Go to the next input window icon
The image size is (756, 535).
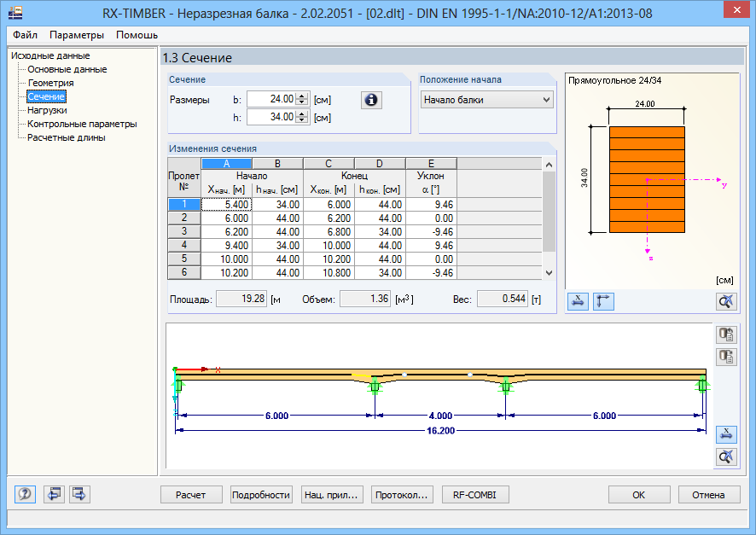[x=79, y=494]
